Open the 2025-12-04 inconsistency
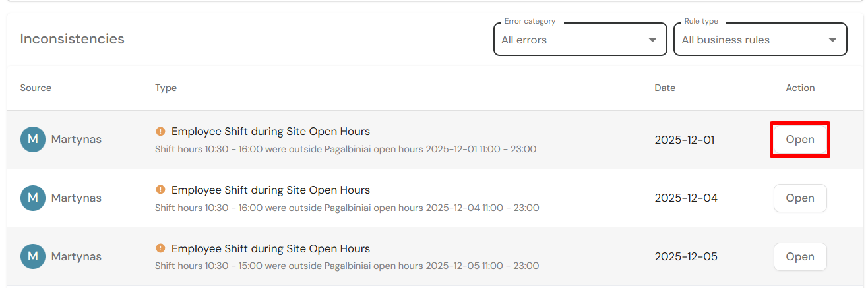The width and height of the screenshot is (868, 288). (x=800, y=198)
